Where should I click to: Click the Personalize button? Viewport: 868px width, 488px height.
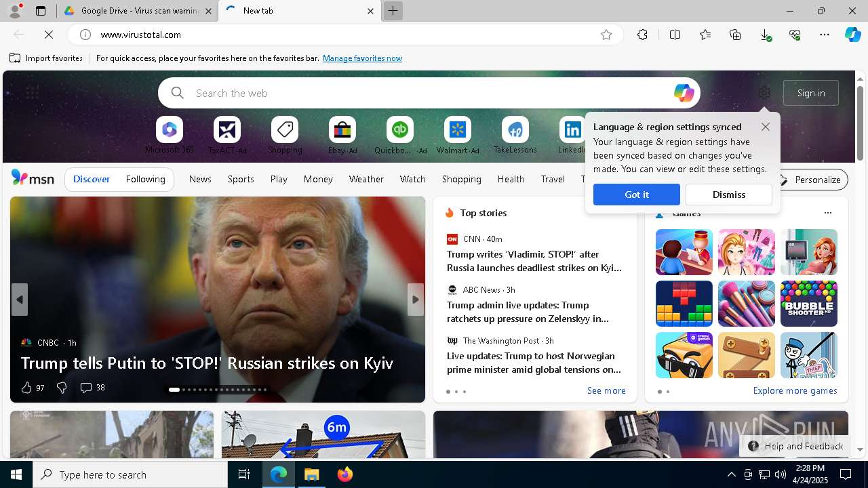pos(811,180)
